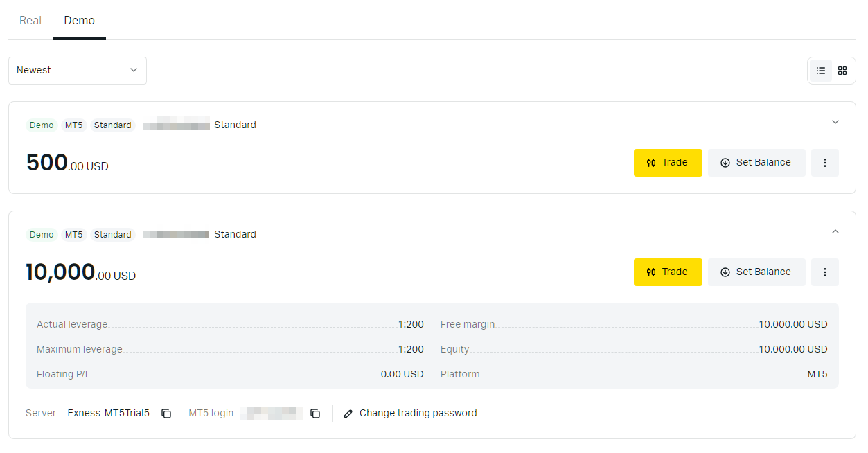This screenshot has height=453, width=868.
Task: Click pencil icon for changing trading password
Action: tap(348, 414)
